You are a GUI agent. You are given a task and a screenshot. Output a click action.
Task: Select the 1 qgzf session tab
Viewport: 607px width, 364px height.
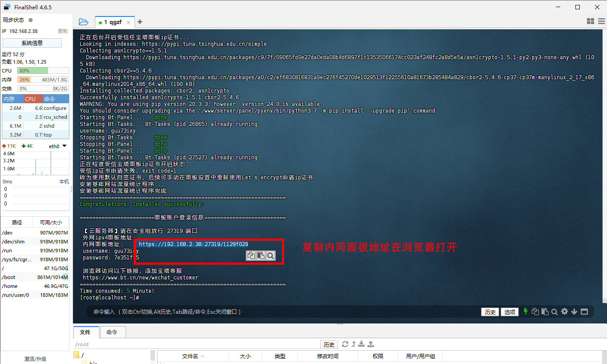(x=114, y=22)
